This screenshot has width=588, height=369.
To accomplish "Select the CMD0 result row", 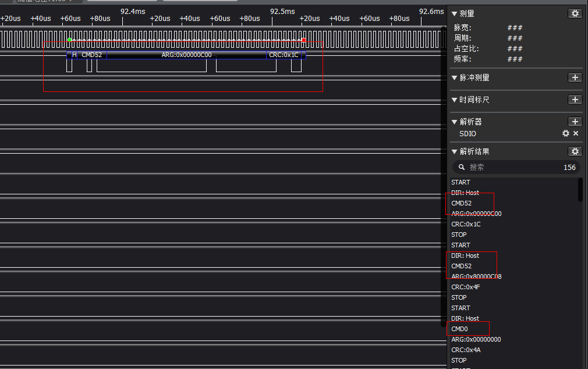I will pyautogui.click(x=459, y=329).
